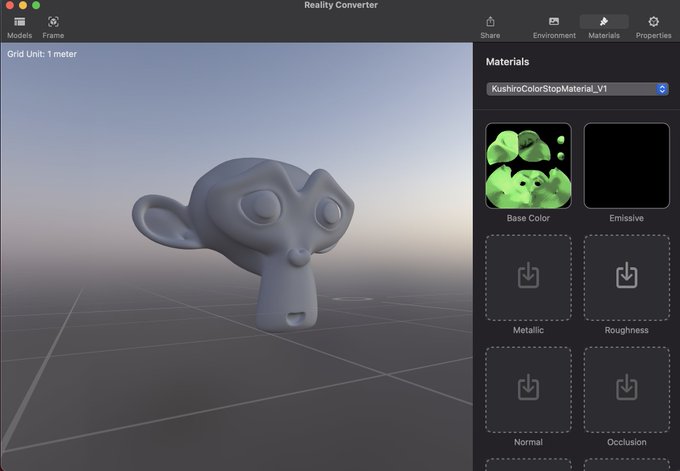
Task: Open the KushiroColorStopMaterial_V1 material dropdown
Action: pyautogui.click(x=577, y=89)
